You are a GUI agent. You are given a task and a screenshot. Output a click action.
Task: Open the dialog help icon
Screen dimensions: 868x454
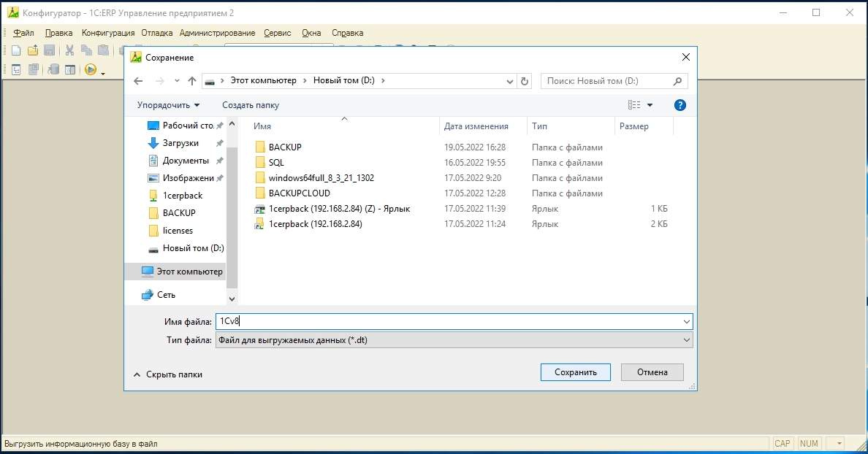680,105
